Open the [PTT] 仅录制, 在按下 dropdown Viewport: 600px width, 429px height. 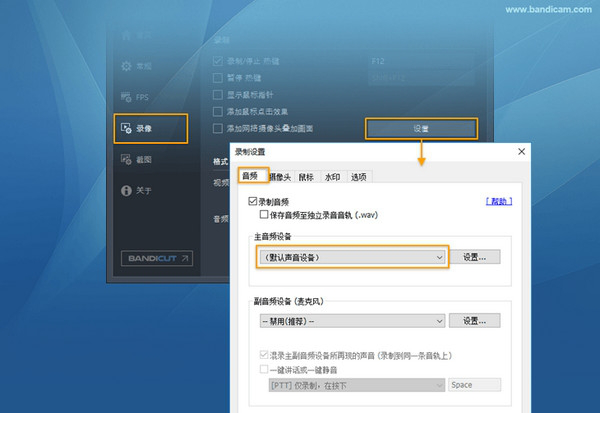(x=357, y=385)
